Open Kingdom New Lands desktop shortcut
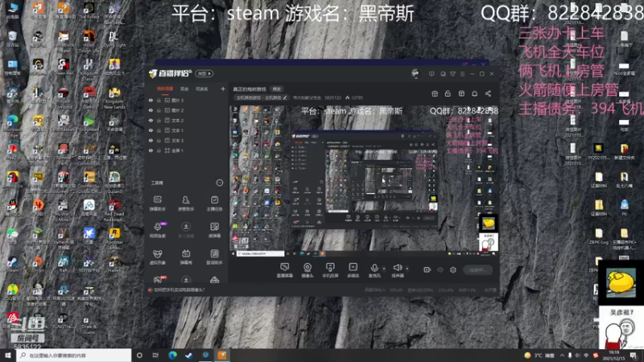 tap(114, 98)
